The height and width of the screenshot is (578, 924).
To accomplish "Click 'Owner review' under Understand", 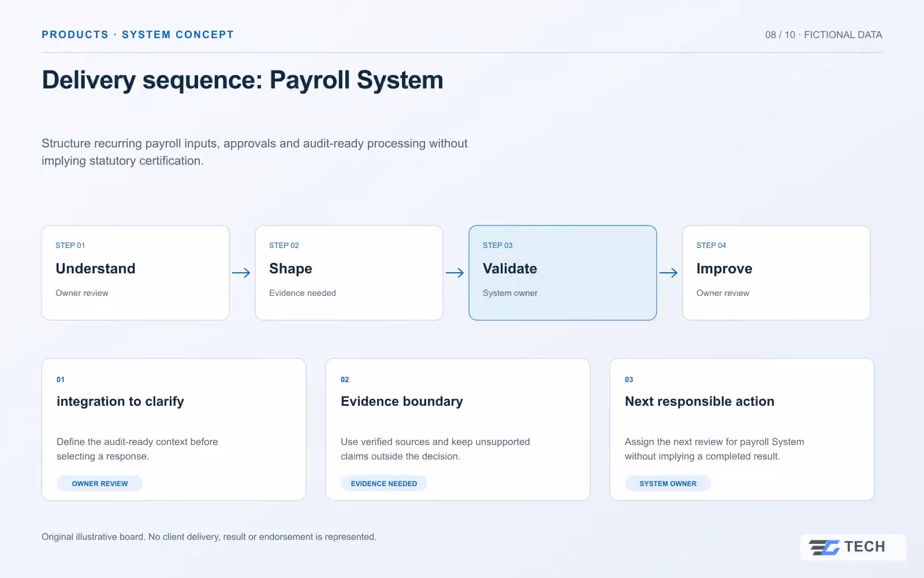I will 82,293.
